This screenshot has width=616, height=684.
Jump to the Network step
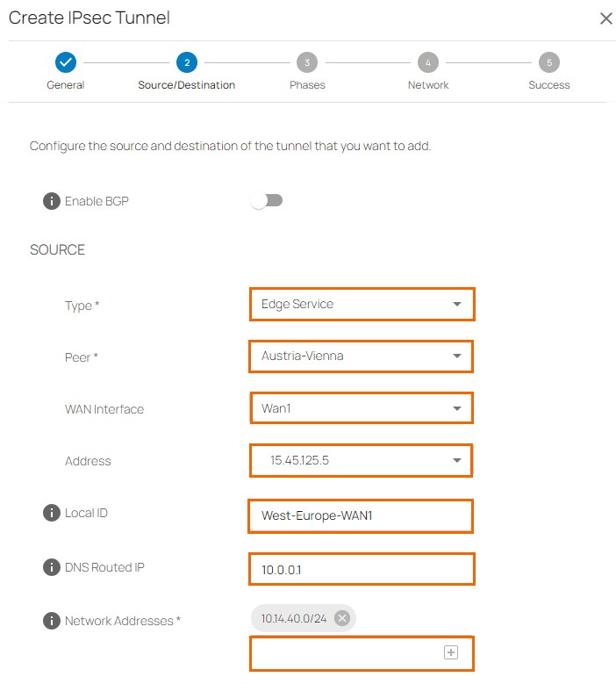(427, 62)
